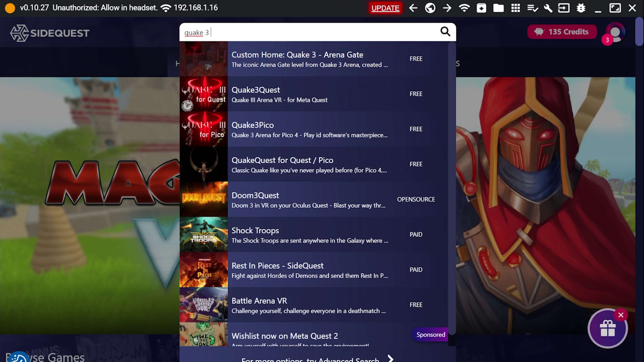Click the red UPDATE button
Viewport: 644px width, 362px height.
385,8
